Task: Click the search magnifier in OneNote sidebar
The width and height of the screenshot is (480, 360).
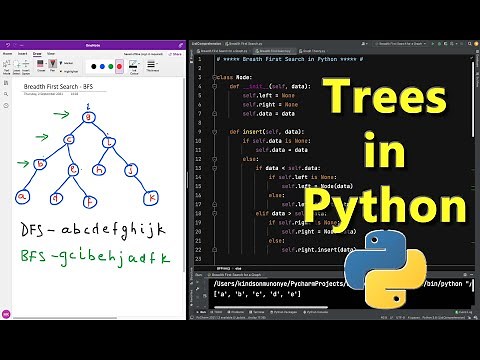Action: click(6, 94)
